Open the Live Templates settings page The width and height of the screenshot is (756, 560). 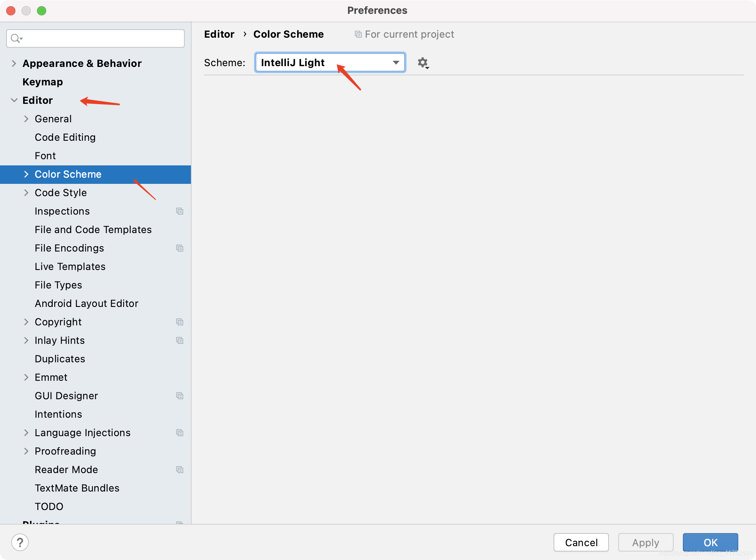click(x=70, y=267)
